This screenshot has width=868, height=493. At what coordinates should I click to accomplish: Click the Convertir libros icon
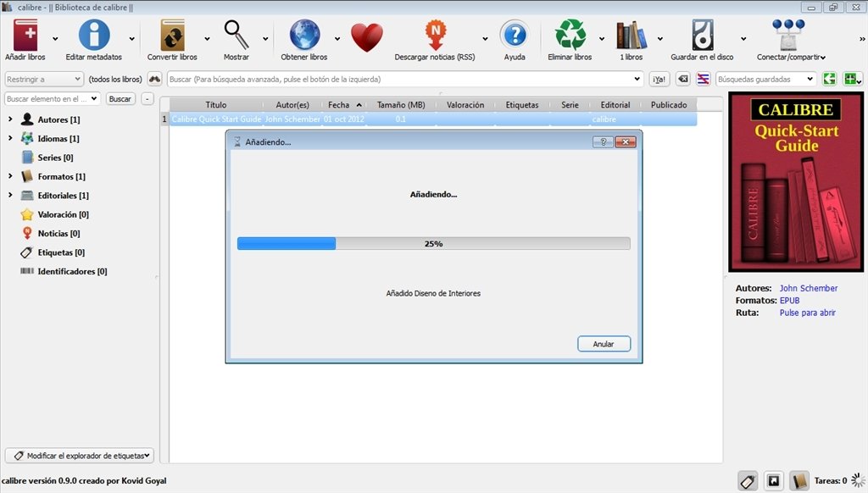pyautogui.click(x=173, y=35)
